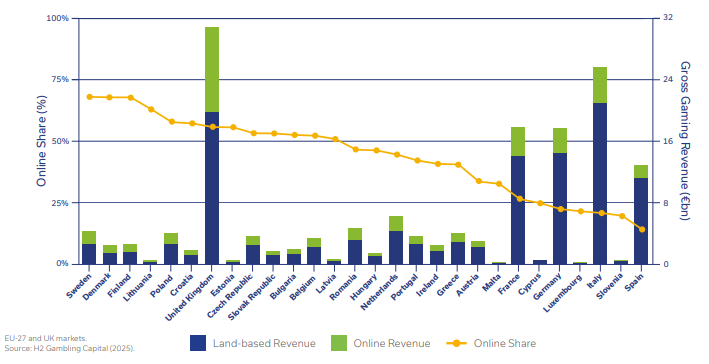This screenshot has width=709, height=364.
Task: Click the Finland axis label
Action: (120, 285)
